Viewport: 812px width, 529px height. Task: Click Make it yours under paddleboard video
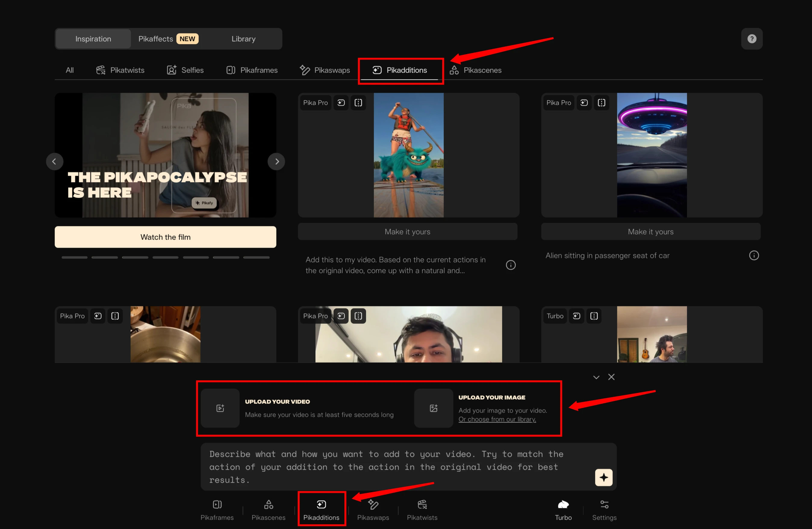[x=408, y=232]
